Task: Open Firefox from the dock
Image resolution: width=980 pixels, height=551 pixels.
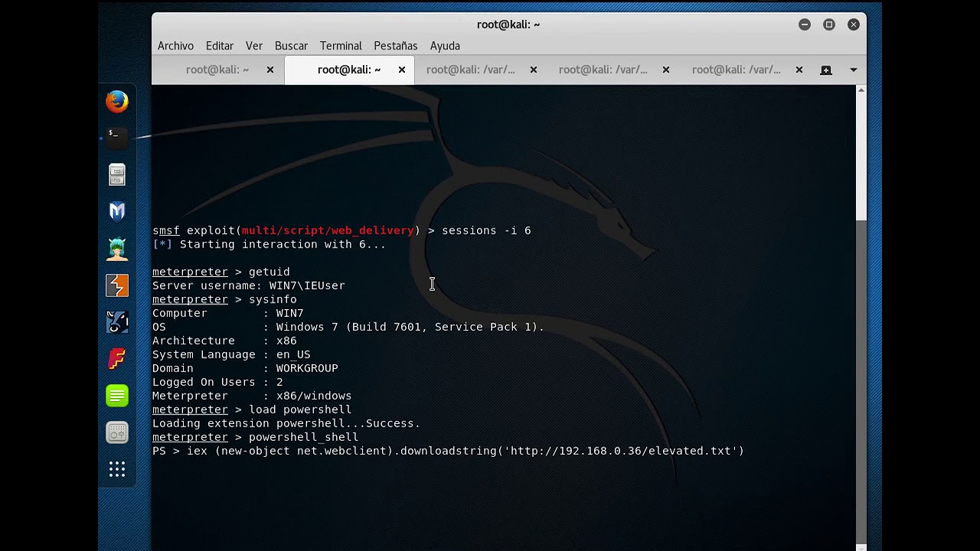Action: (117, 101)
